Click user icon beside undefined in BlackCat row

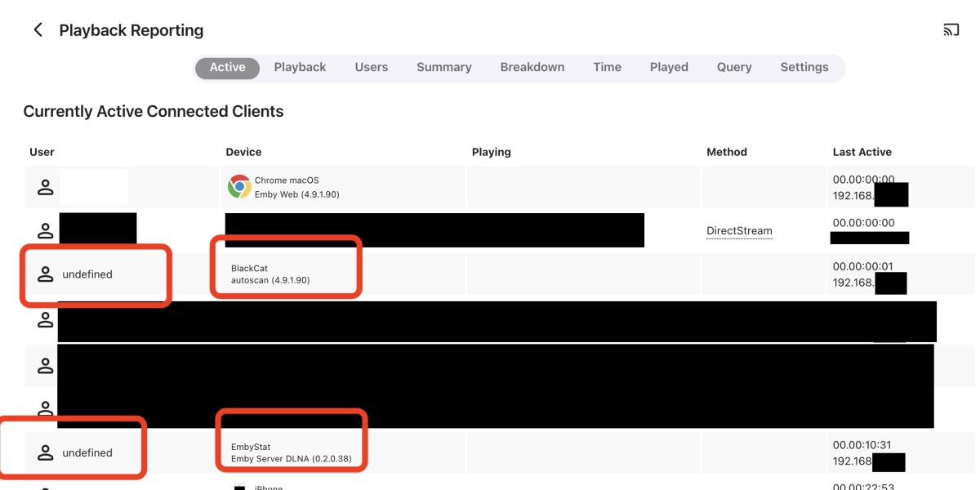[x=45, y=274]
